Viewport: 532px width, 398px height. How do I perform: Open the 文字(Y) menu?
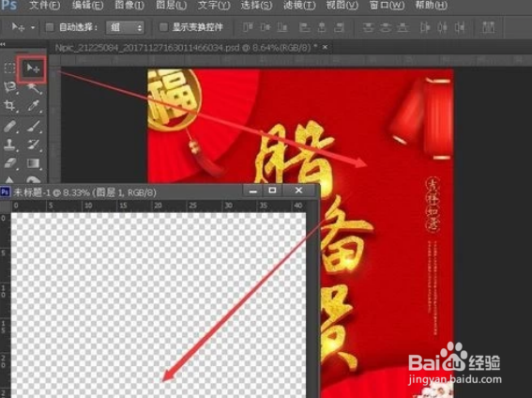coord(214,6)
